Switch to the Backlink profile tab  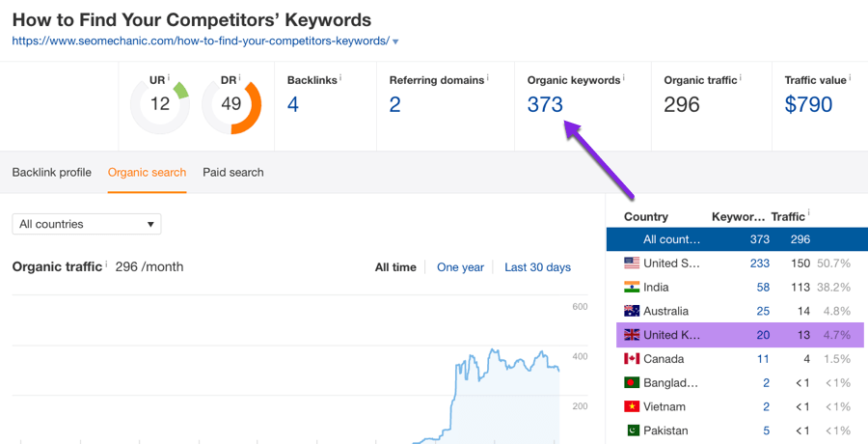(51, 172)
